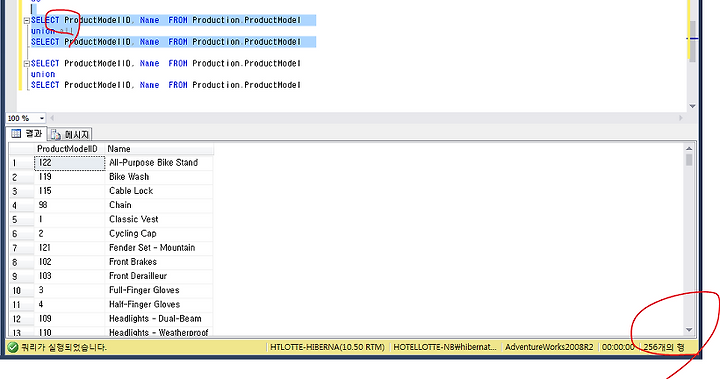
Task: Select the Chain name cell
Action: click(159, 205)
